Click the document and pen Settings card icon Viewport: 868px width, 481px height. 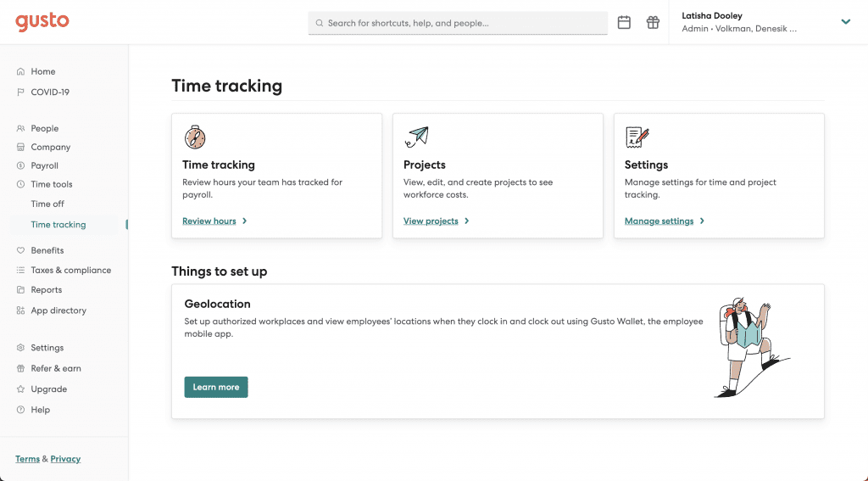[637, 137]
